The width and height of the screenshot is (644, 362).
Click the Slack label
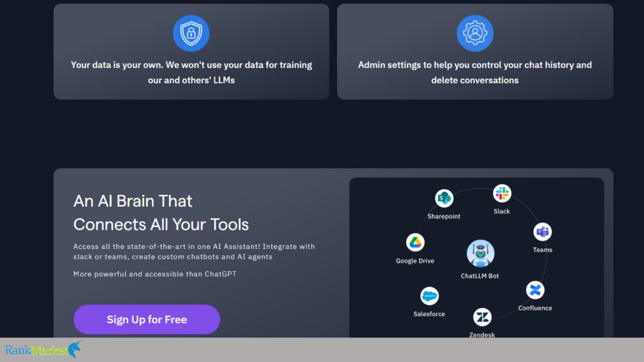[x=502, y=211]
